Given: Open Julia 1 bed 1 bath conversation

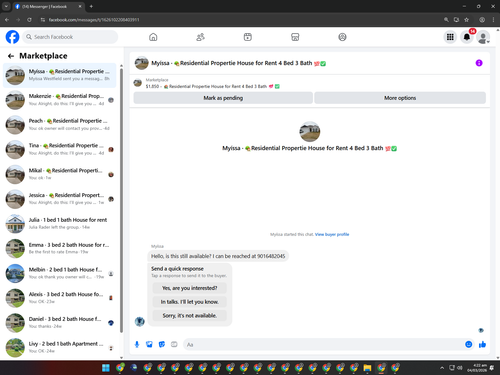Looking at the screenshot, I should pyautogui.click(x=60, y=224).
